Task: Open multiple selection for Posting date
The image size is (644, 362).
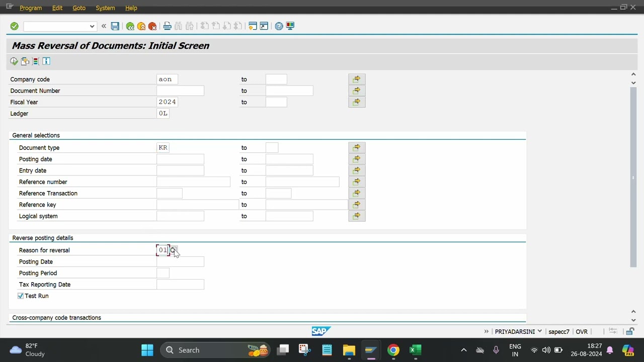Action: 357,159
